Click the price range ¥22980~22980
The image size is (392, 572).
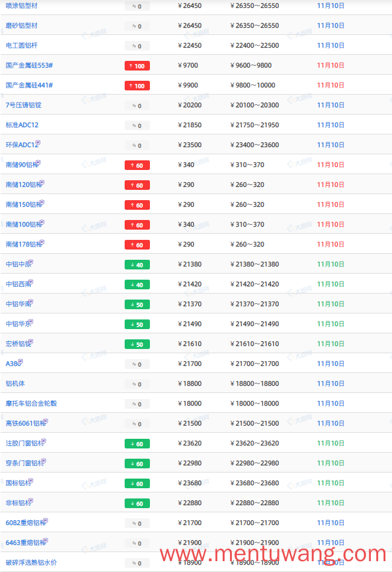coord(255,463)
